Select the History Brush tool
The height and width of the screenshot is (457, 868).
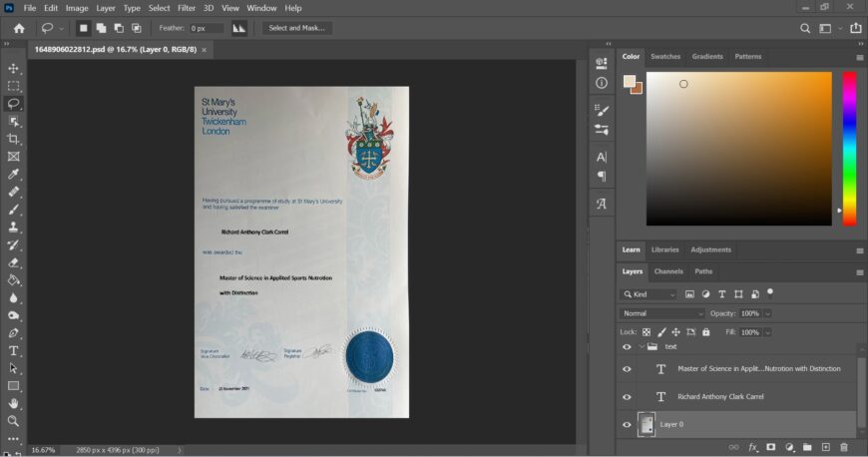click(x=13, y=244)
